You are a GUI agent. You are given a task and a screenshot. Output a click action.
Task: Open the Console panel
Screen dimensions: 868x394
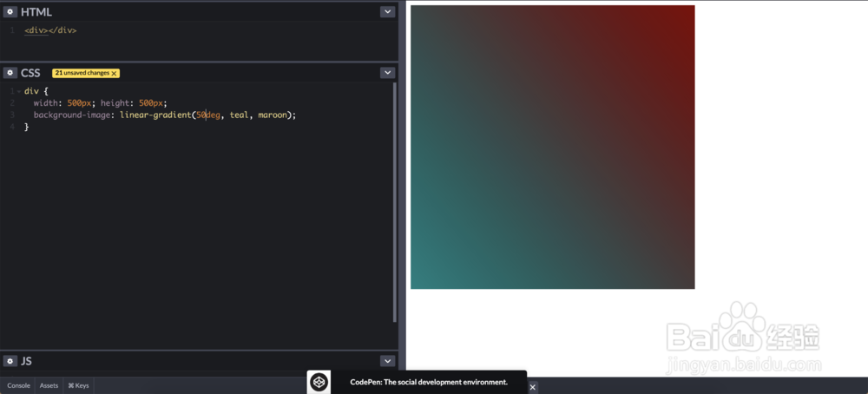pyautogui.click(x=18, y=385)
